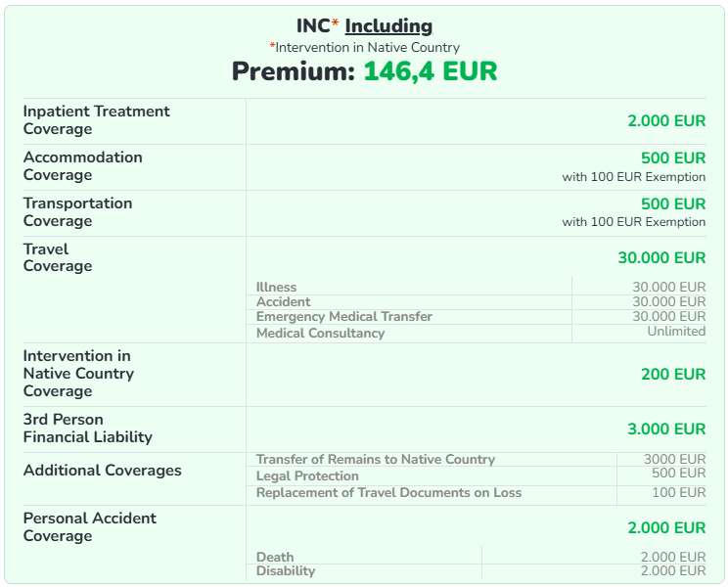Select the Inpatient Treatment Coverage label

(97, 120)
